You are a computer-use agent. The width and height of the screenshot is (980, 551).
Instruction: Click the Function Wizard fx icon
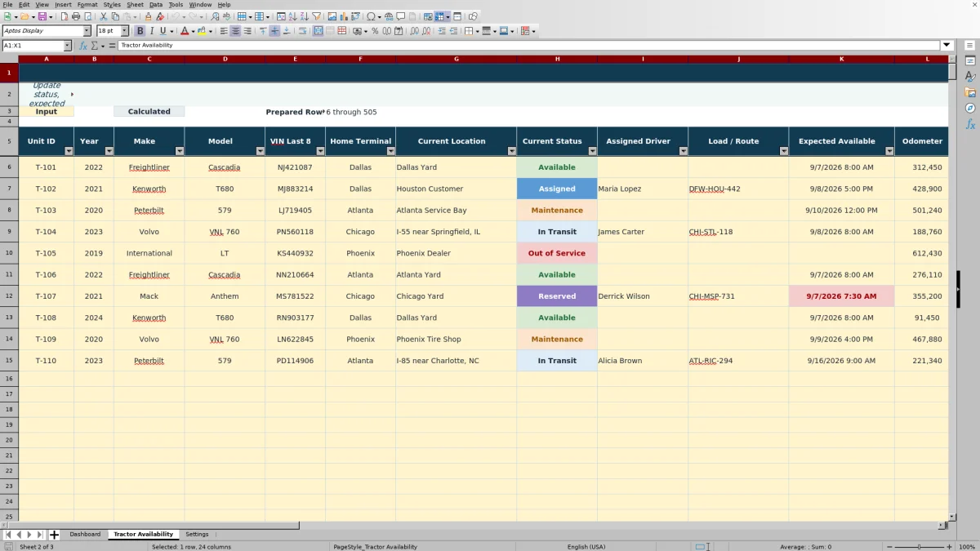[83, 46]
